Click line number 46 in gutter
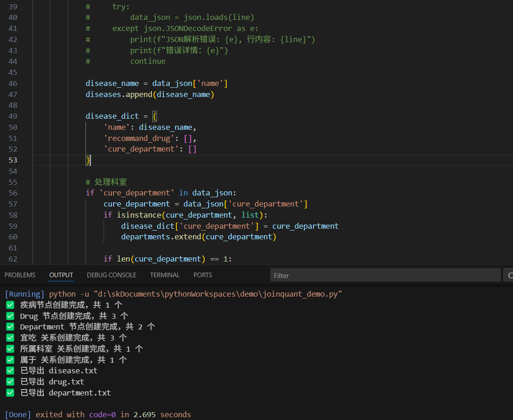513x420 pixels. pos(13,84)
